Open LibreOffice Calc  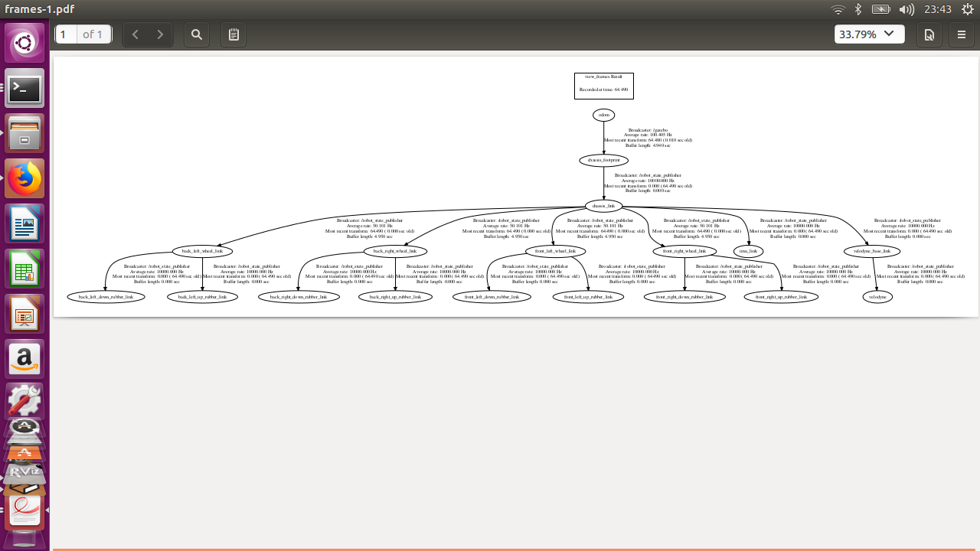coord(25,269)
